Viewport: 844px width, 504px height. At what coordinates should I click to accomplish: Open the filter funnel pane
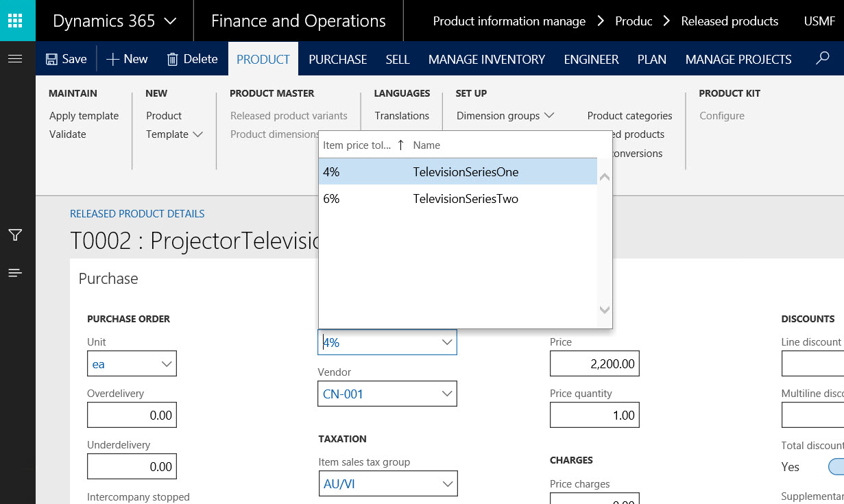click(x=15, y=235)
